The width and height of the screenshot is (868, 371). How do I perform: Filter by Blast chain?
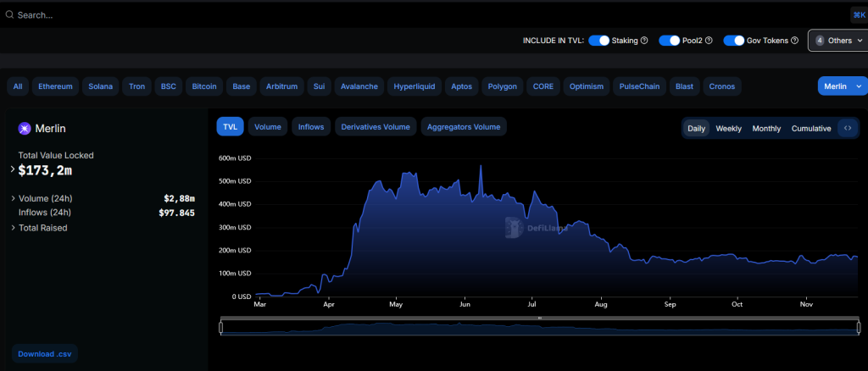pyautogui.click(x=684, y=86)
